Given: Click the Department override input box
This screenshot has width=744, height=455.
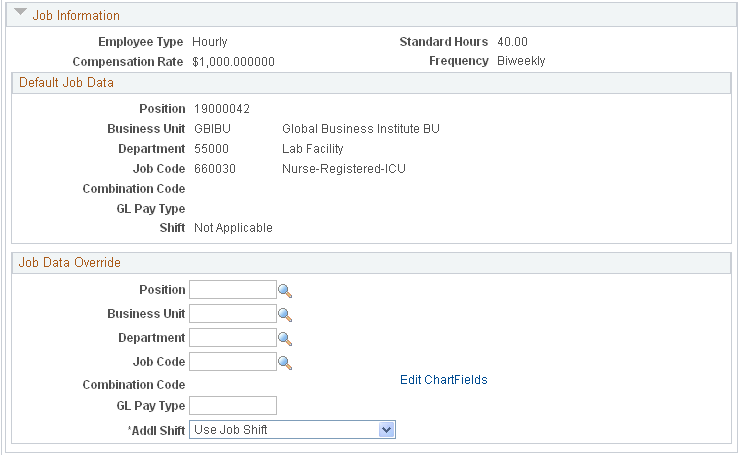Looking at the screenshot, I should [232, 338].
